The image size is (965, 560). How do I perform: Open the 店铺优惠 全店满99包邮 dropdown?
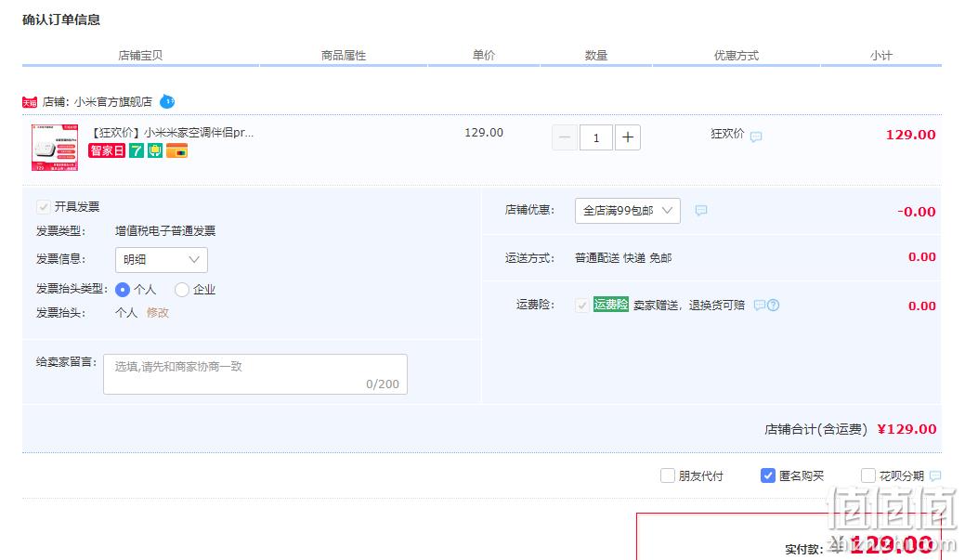628,211
